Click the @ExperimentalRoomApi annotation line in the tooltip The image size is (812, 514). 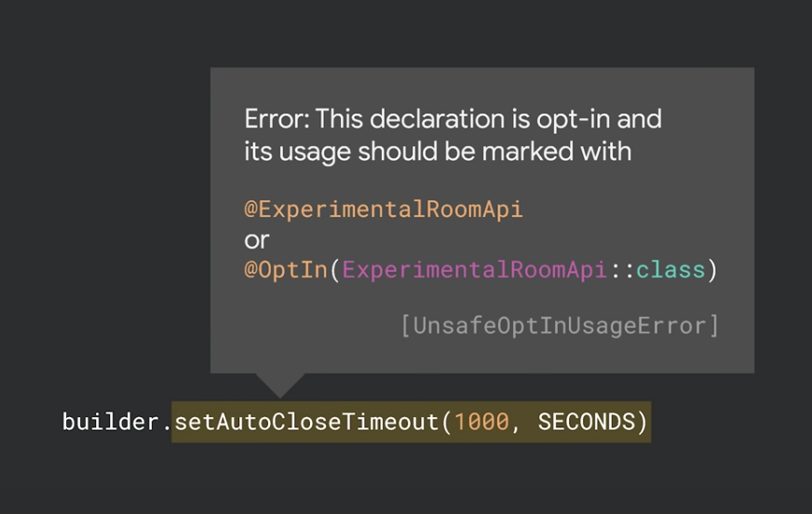[x=384, y=210]
